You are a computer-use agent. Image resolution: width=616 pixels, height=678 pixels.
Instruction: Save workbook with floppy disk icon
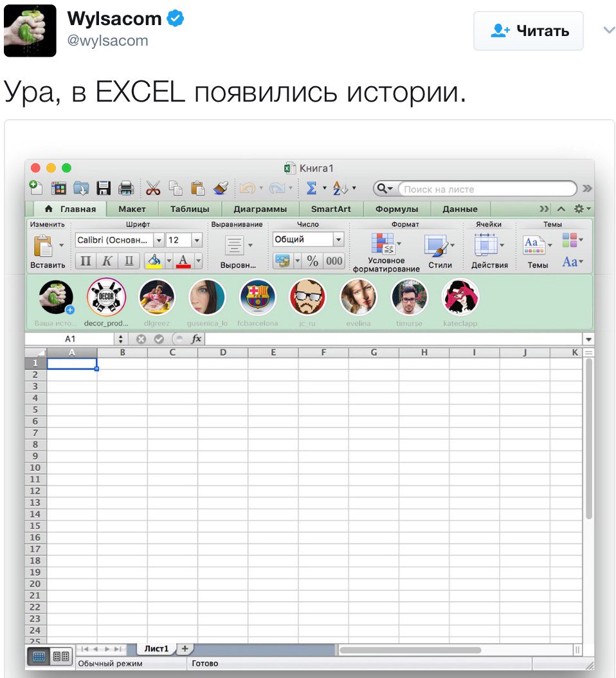104,188
